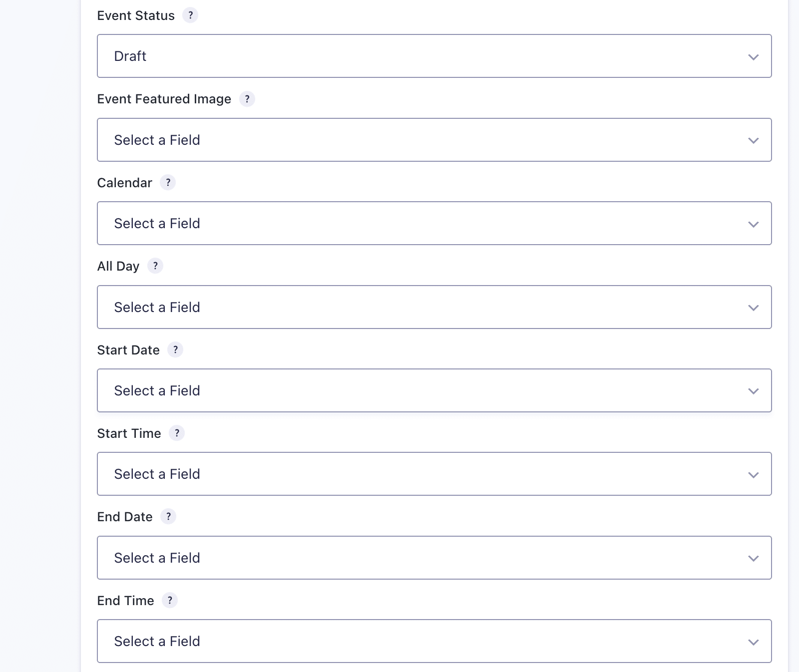Open the Start Date field dropdown
The height and width of the screenshot is (672, 799).
coord(434,390)
